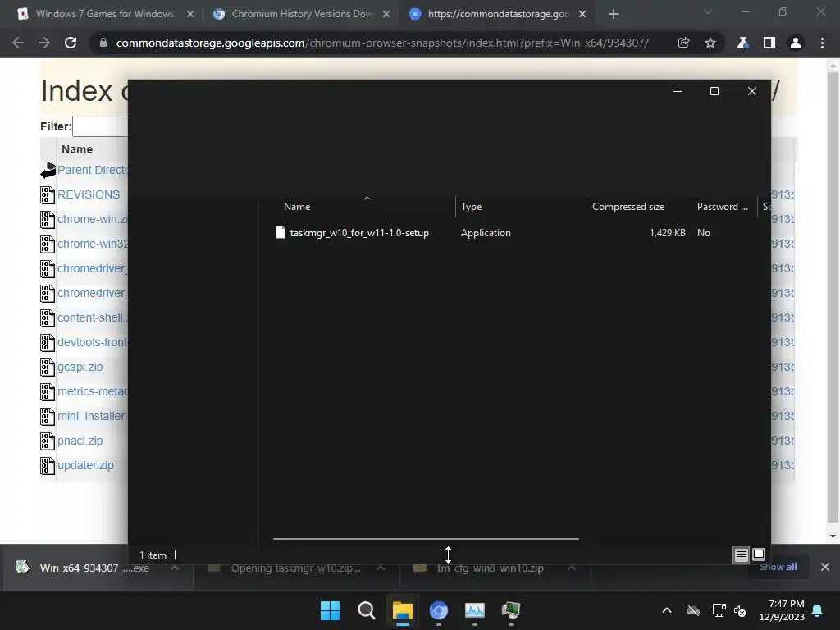The height and width of the screenshot is (630, 840).
Task: Open the tab search dropdown chevron
Action: click(708, 11)
